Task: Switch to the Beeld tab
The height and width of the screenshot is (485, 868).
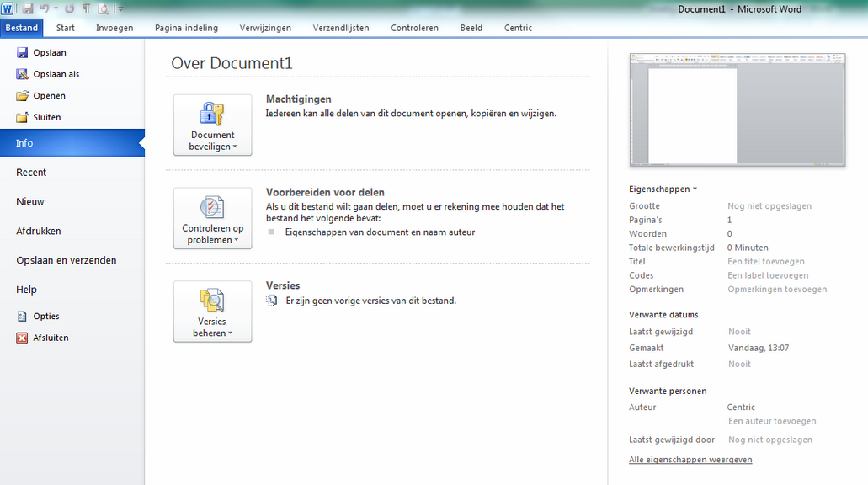Action: (x=471, y=28)
